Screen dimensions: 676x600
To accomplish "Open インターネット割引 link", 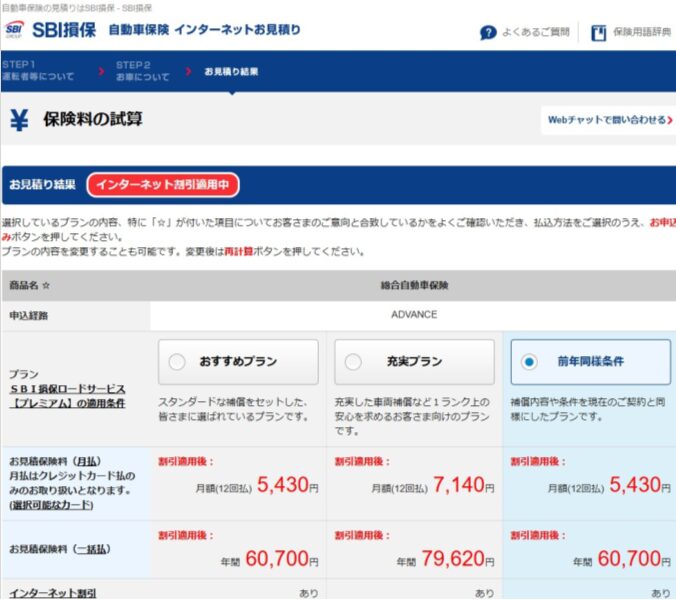I will 53,594.
